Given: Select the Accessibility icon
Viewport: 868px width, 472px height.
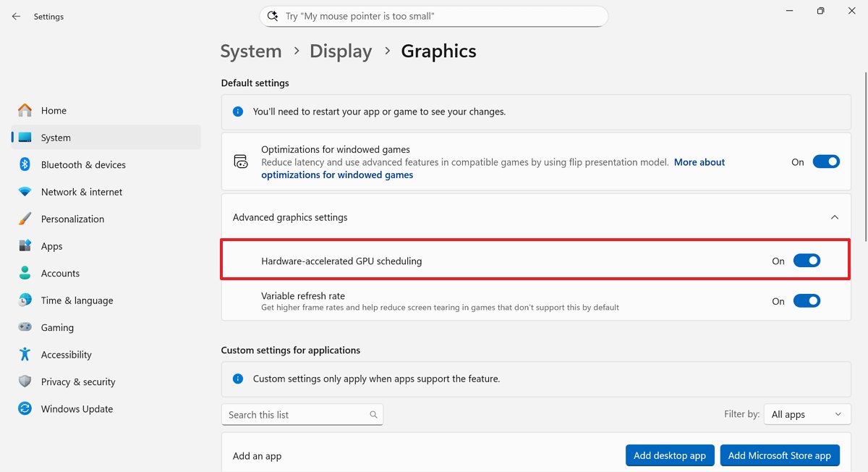Looking at the screenshot, I should point(24,354).
